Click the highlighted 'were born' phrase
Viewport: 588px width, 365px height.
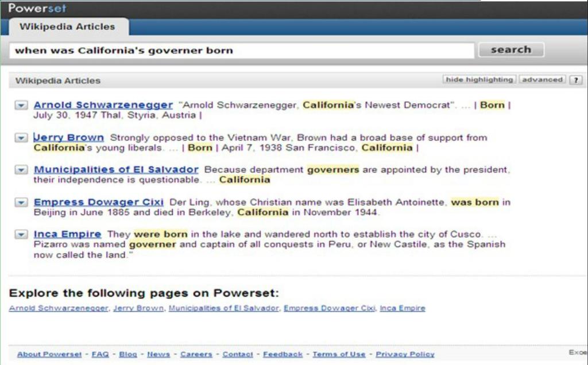(x=161, y=235)
